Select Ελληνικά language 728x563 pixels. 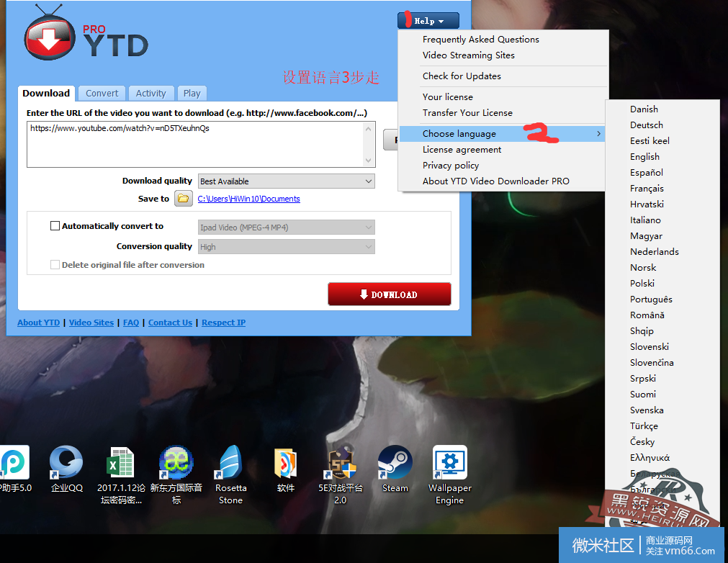[650, 458]
